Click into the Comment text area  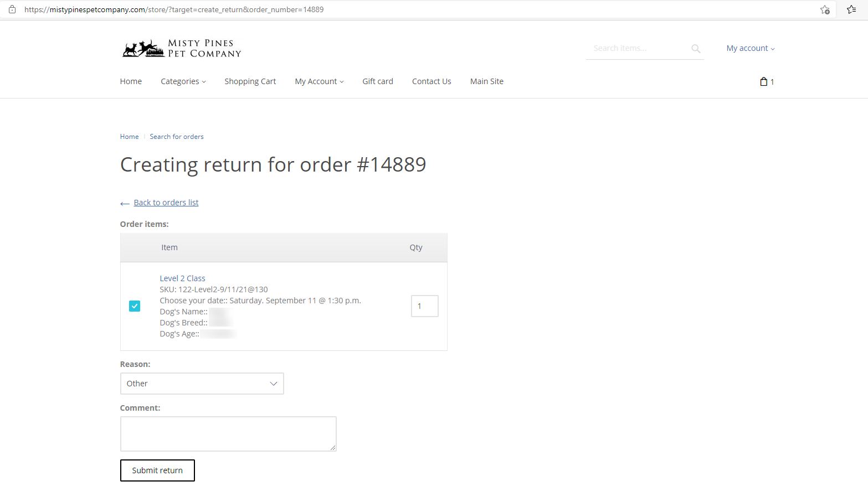pos(228,433)
